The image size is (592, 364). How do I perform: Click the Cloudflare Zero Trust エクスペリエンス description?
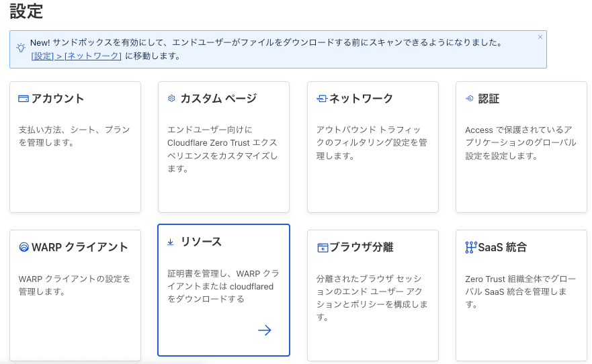[222, 149]
